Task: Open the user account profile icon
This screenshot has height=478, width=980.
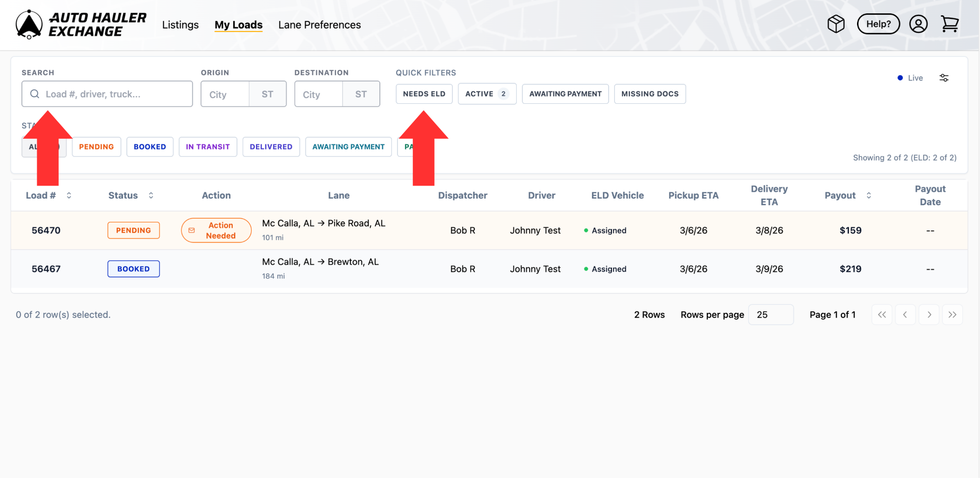Action: pyautogui.click(x=918, y=24)
